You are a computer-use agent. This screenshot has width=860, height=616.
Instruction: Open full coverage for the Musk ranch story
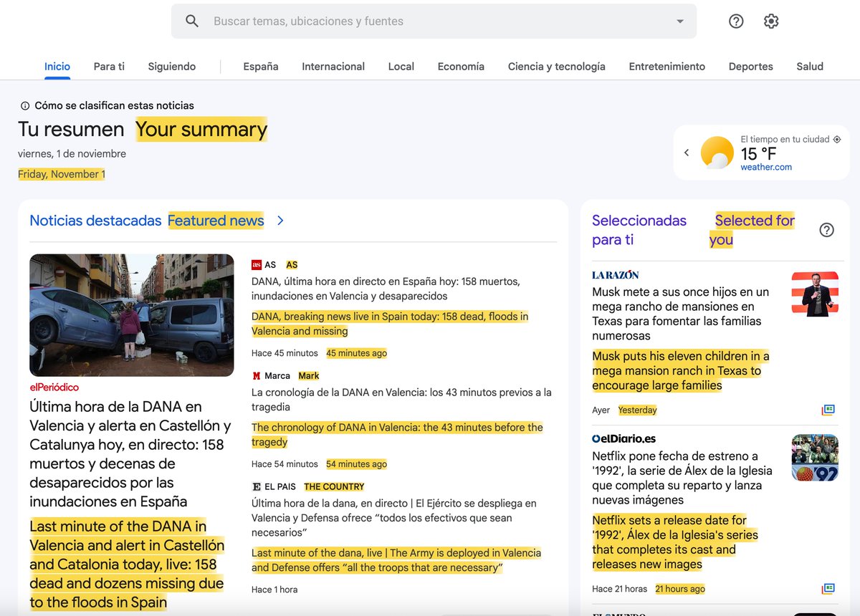pyautogui.click(x=828, y=410)
